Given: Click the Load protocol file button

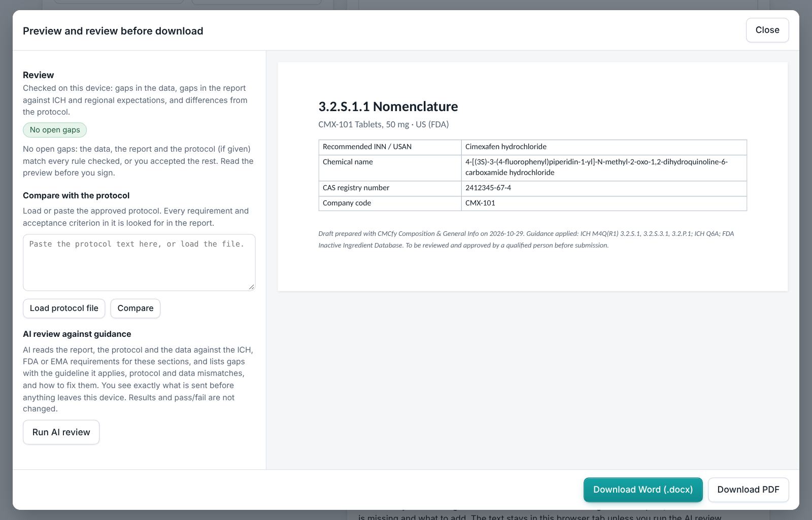Looking at the screenshot, I should coord(64,308).
